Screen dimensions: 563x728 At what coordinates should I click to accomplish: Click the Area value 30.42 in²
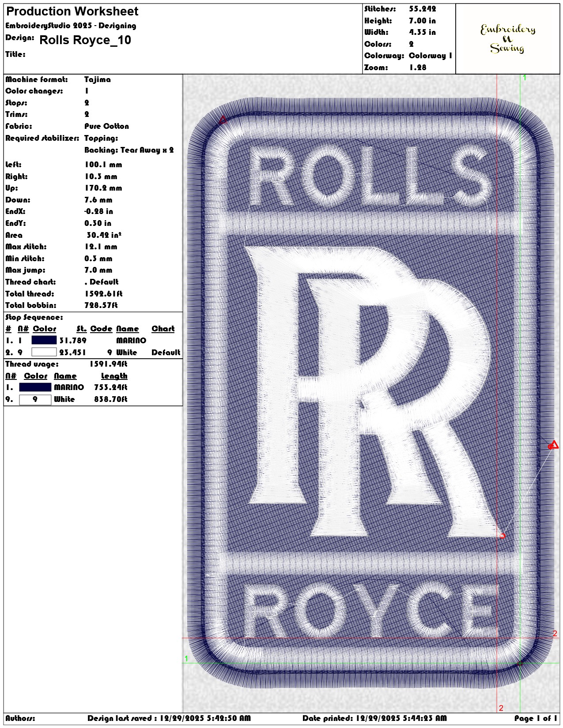[104, 235]
